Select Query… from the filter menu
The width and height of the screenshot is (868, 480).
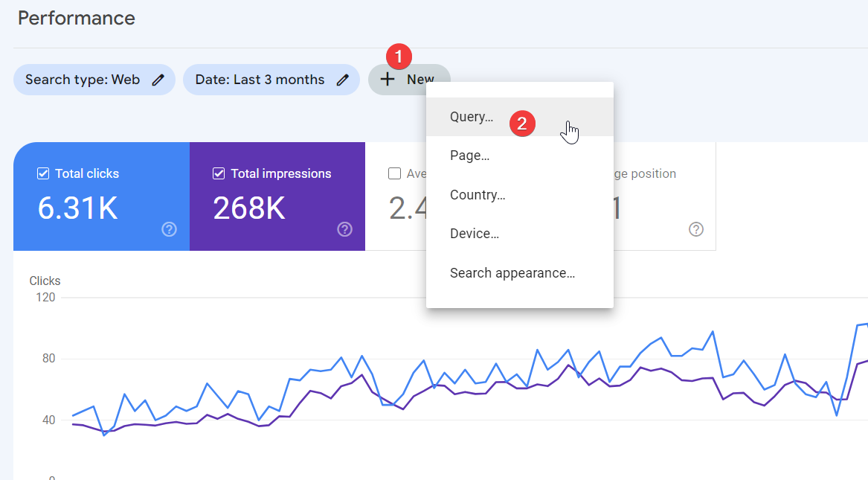pyautogui.click(x=520, y=117)
